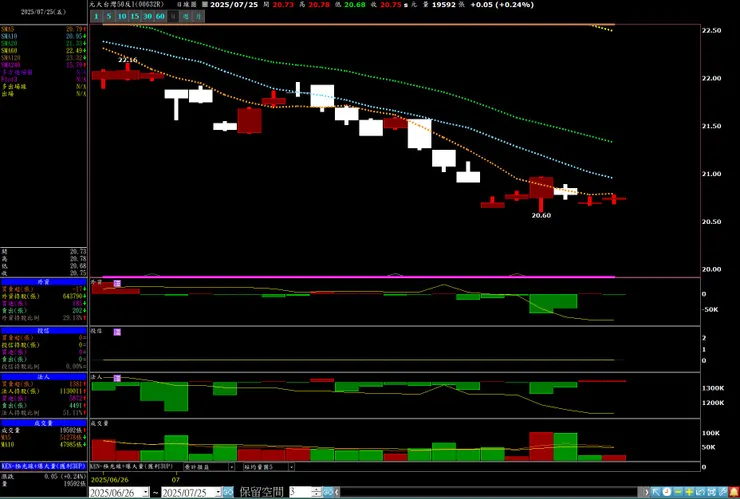Click the clock time icon in bottom toolbar
This screenshot has width=740, height=499.
click(667, 492)
